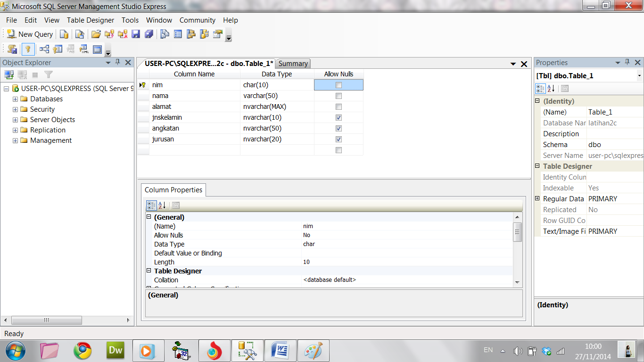Open the Template Explorer toolbar icon
The height and width of the screenshot is (362, 644).
click(x=204, y=34)
